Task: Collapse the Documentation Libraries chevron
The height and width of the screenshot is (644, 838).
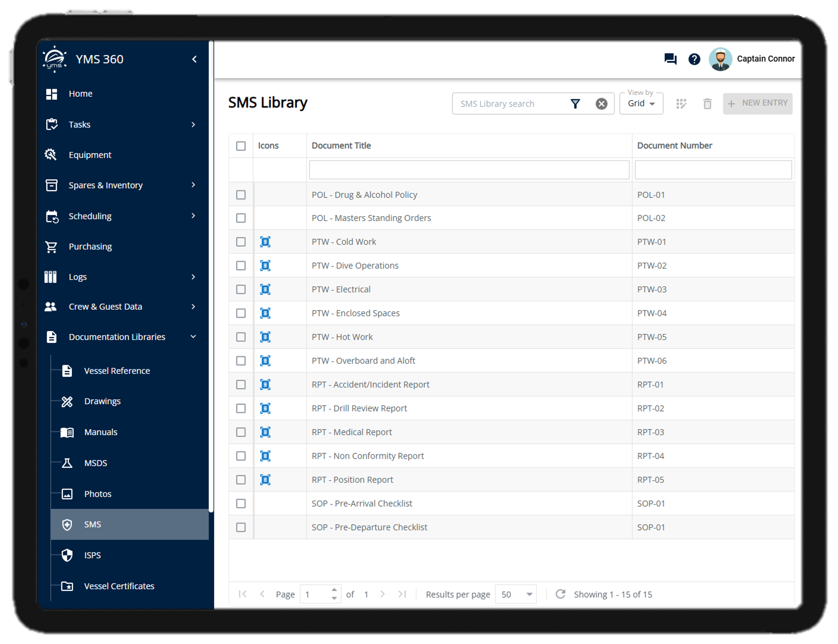Action: 193,336
